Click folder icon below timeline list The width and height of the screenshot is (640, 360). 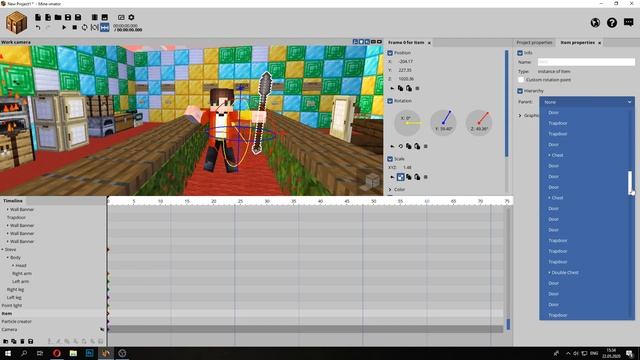(x=5, y=341)
